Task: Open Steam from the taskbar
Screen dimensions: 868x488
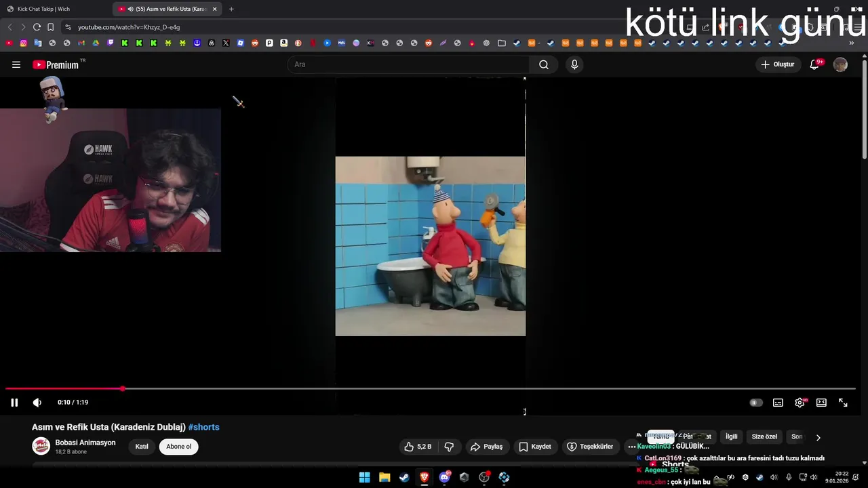Action: 404,477
